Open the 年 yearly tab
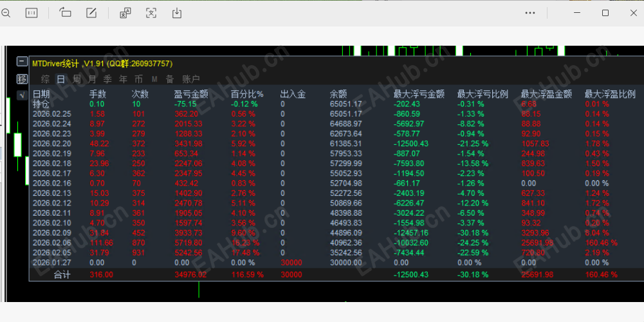Image resolution: width=644 pixels, height=322 pixels. (x=124, y=79)
